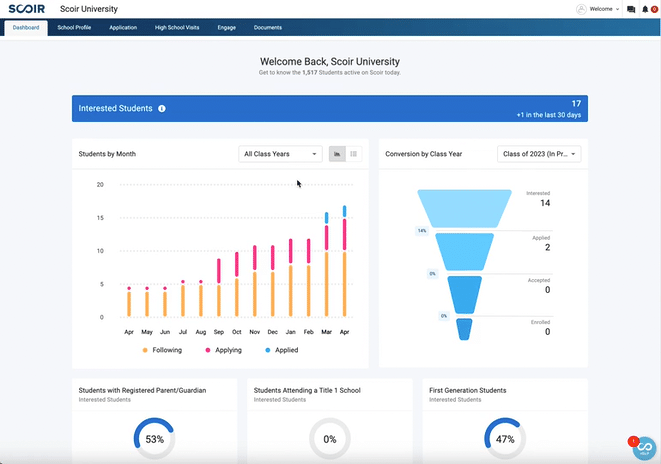The width and height of the screenshot is (661, 464).
Task: Click 'Students Attending a Title 1 School' title
Action: (x=307, y=391)
